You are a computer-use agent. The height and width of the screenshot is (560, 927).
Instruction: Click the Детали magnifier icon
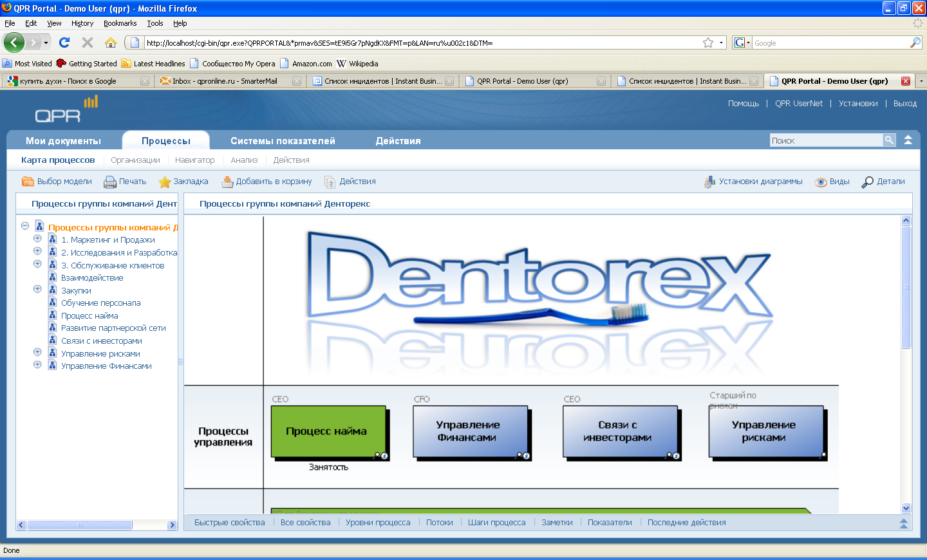pos(868,182)
